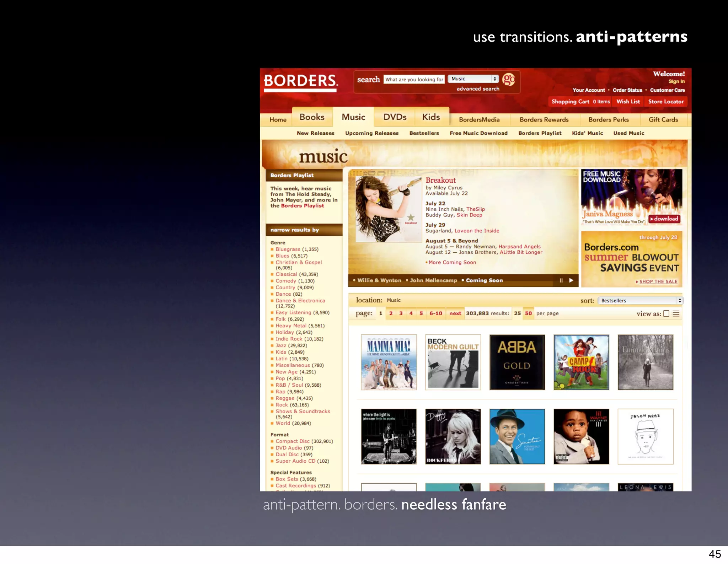Click the search input field
This screenshot has height=564, width=728.
coord(414,79)
